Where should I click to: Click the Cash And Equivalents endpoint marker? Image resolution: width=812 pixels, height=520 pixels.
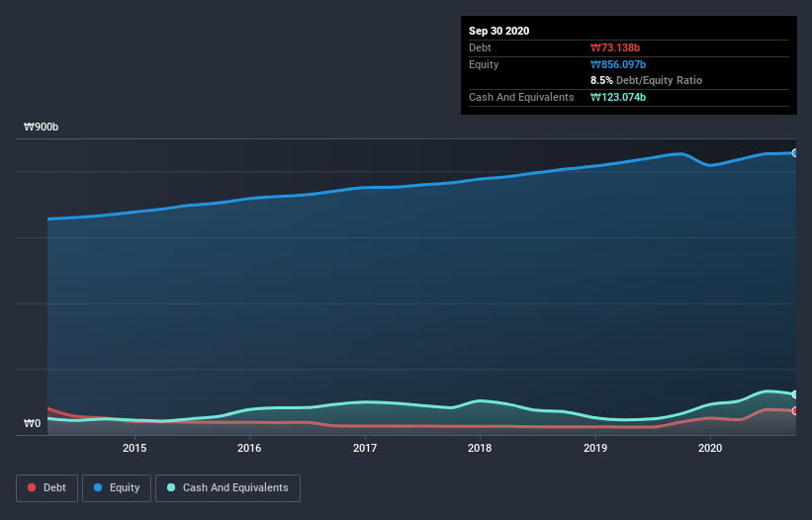[x=795, y=394]
